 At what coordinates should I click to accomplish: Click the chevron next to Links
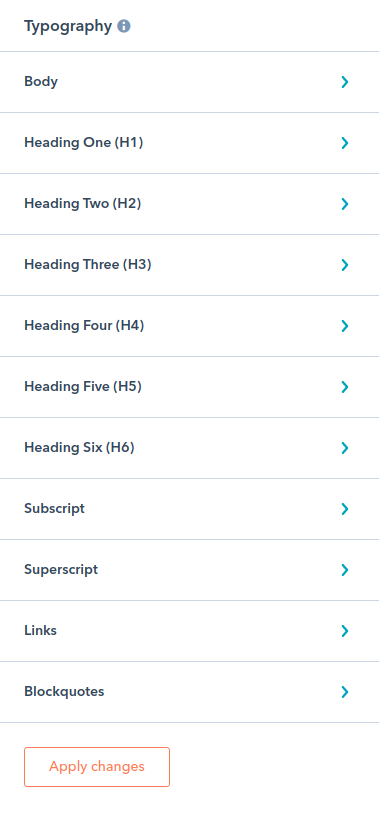tap(345, 631)
